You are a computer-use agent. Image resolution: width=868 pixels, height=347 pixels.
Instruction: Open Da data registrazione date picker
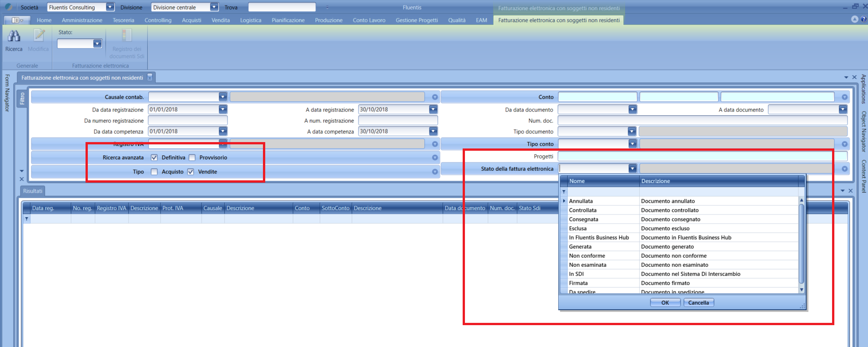[x=222, y=109]
